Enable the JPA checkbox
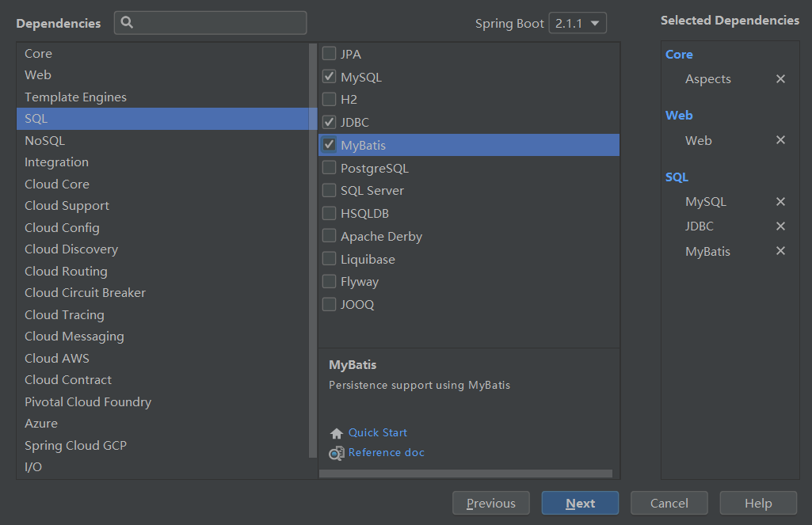Viewport: 812px width, 525px height. click(329, 53)
